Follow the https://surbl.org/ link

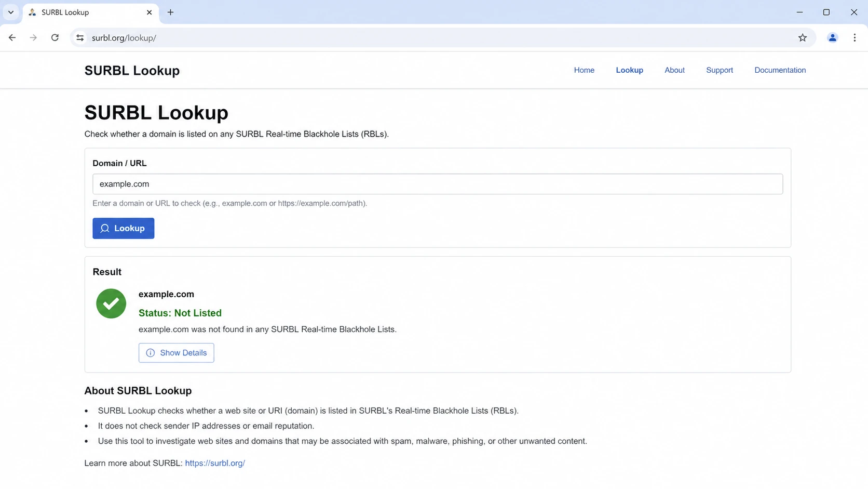tap(215, 463)
